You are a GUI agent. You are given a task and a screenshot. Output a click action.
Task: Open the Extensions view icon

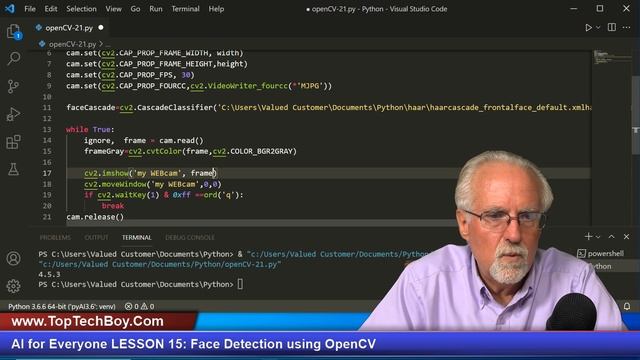(x=13, y=142)
